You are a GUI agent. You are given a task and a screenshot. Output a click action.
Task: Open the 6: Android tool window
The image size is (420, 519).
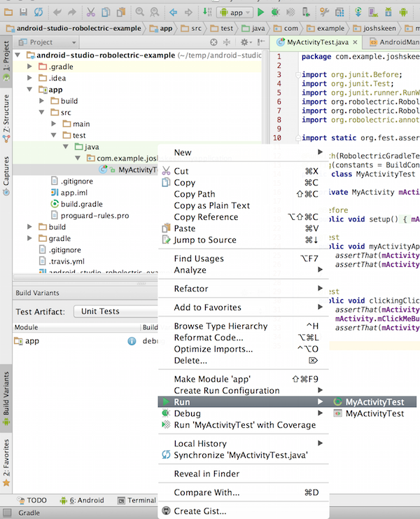click(x=82, y=501)
